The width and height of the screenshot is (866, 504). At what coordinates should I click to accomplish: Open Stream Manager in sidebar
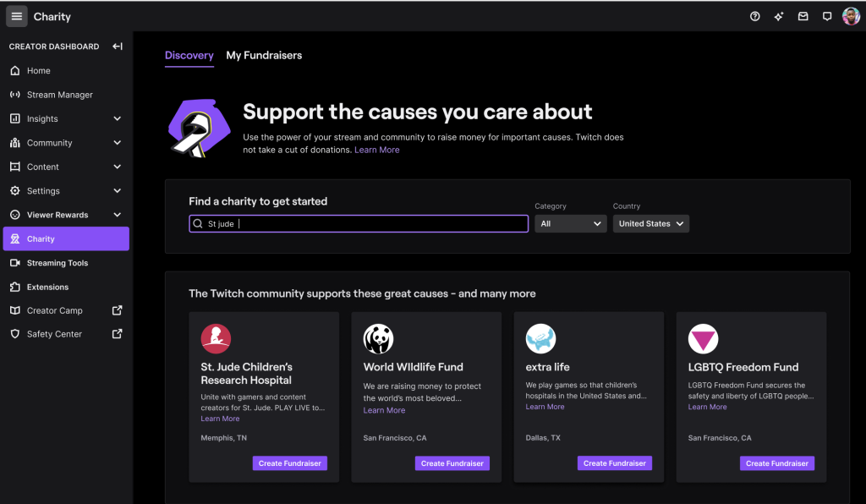click(x=66, y=95)
